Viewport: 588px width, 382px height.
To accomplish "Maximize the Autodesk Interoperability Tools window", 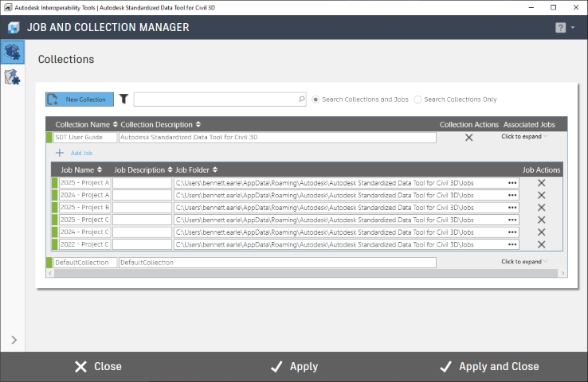I will (553, 7).
